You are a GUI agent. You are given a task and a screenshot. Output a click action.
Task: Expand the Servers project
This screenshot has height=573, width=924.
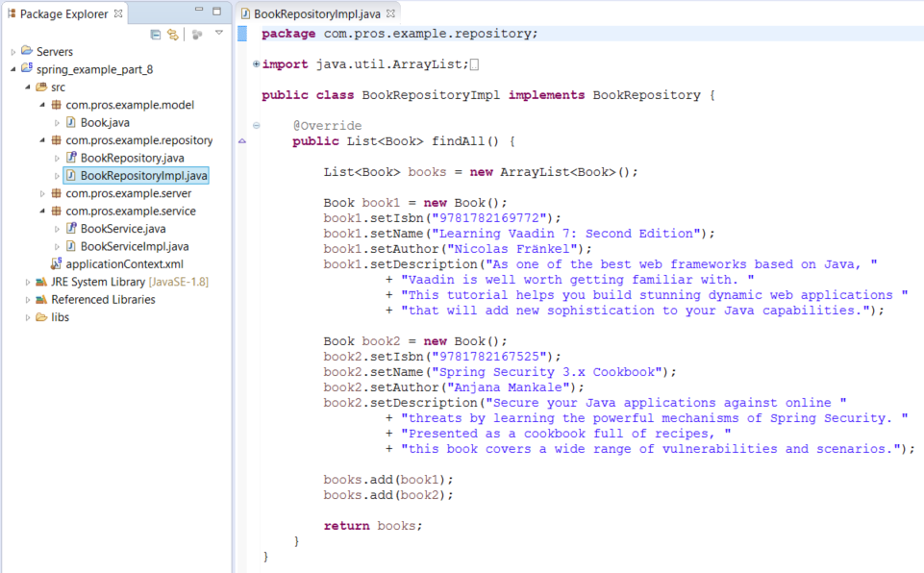tap(12, 52)
